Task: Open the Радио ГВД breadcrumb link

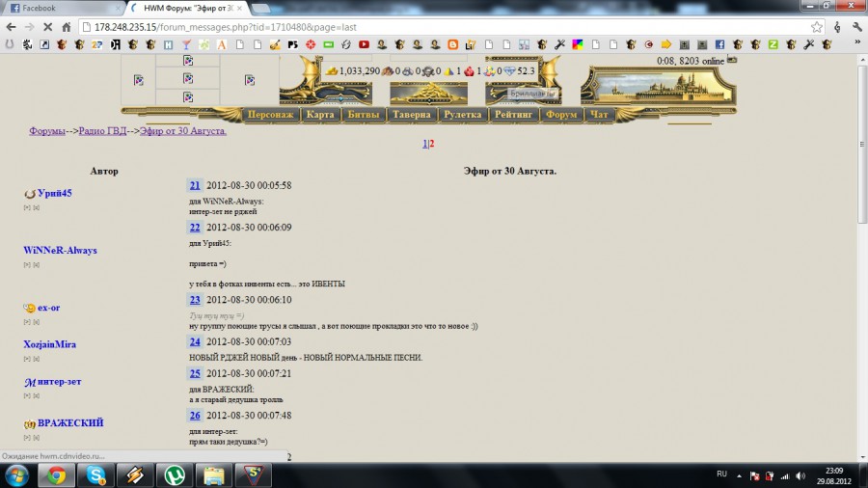Action: pos(103,131)
